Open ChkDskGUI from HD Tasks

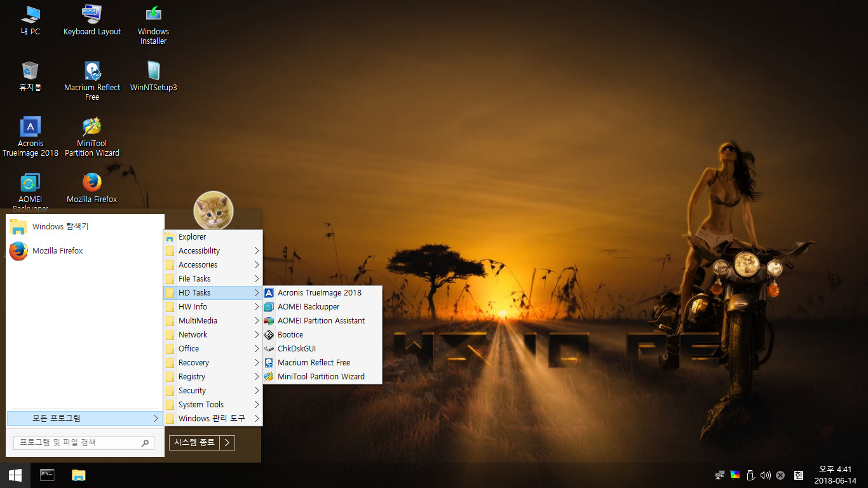click(322, 349)
